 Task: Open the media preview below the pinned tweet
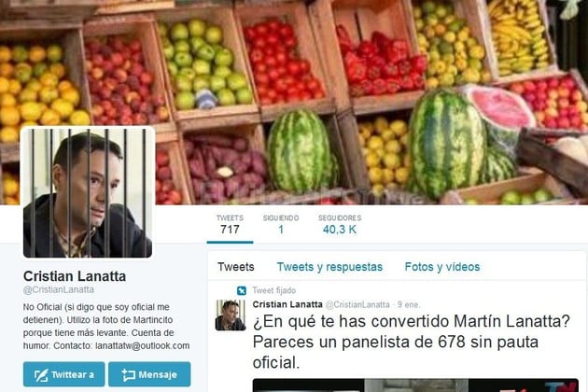tap(415, 385)
